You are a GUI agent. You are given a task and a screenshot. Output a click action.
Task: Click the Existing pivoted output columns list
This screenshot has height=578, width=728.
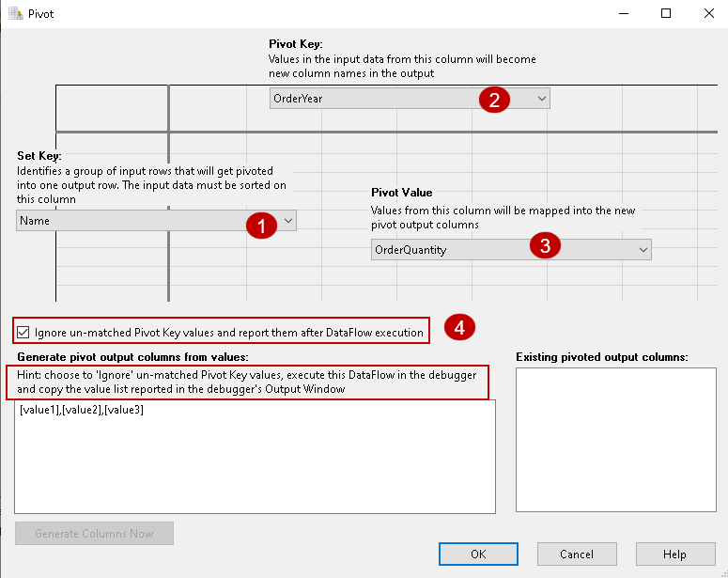616,440
